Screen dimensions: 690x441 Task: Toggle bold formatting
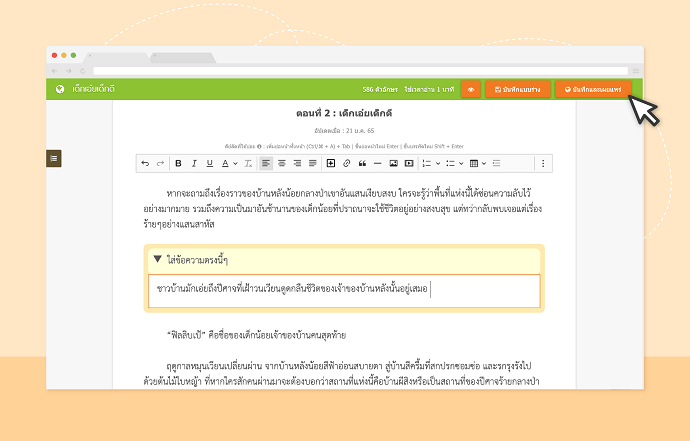point(178,163)
